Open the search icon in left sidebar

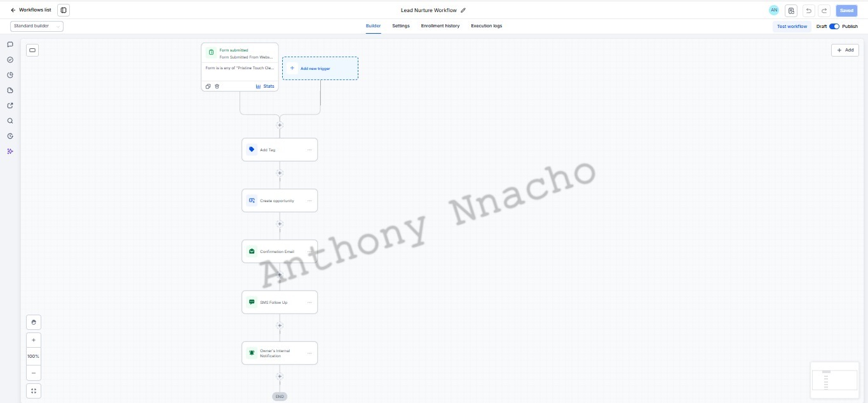pyautogui.click(x=10, y=121)
